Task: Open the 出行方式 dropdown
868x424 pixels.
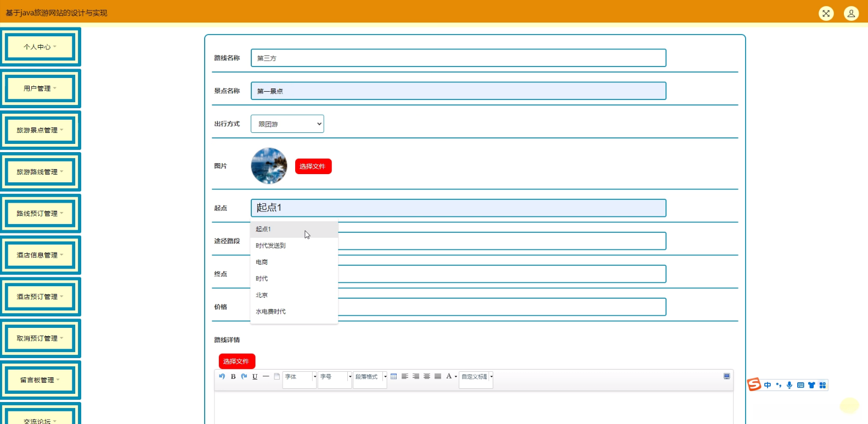Action: click(x=288, y=124)
